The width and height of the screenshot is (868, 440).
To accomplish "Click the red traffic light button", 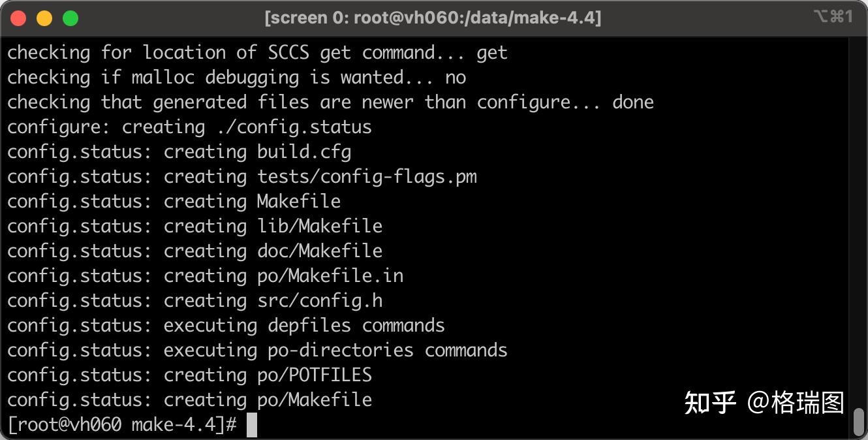I will 18,18.
